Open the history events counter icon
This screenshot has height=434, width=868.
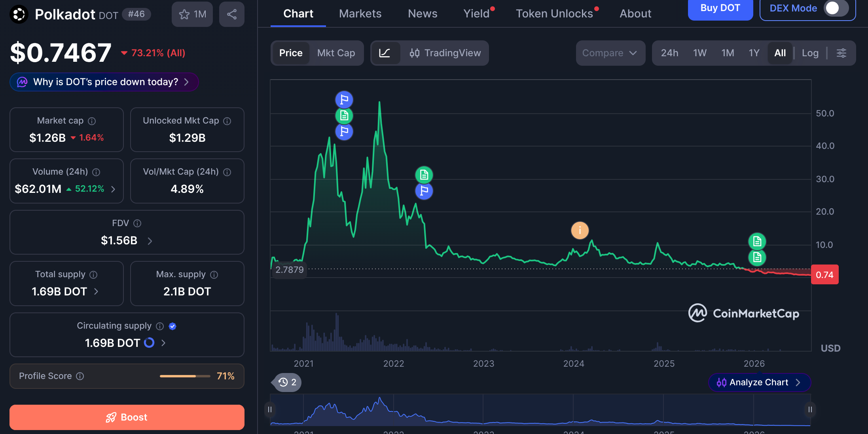click(287, 382)
